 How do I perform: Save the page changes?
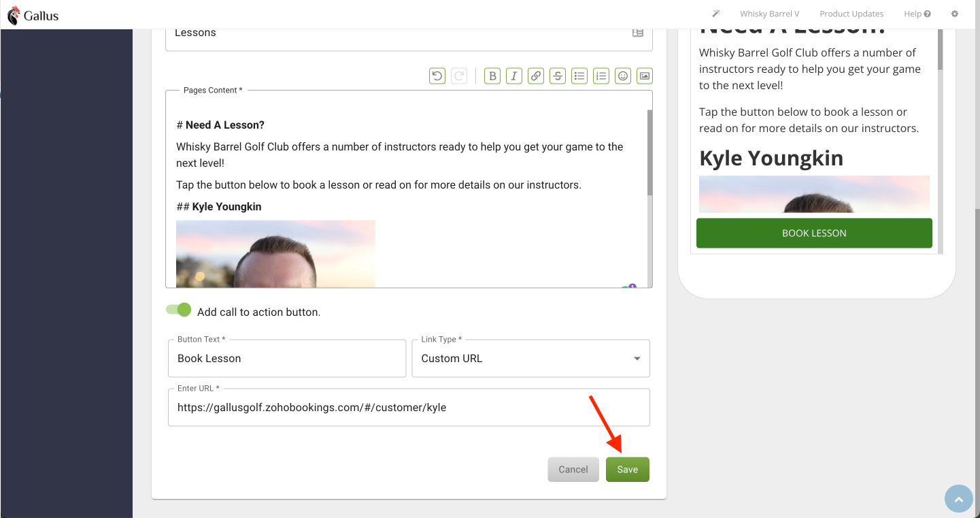pyautogui.click(x=628, y=470)
